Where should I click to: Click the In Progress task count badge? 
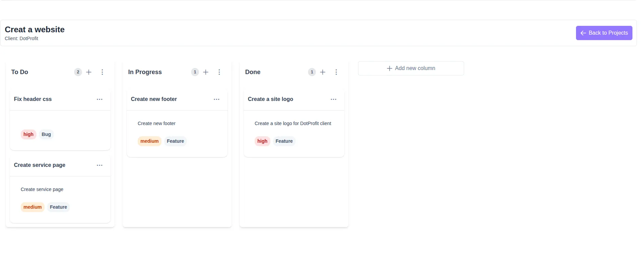pos(195,72)
